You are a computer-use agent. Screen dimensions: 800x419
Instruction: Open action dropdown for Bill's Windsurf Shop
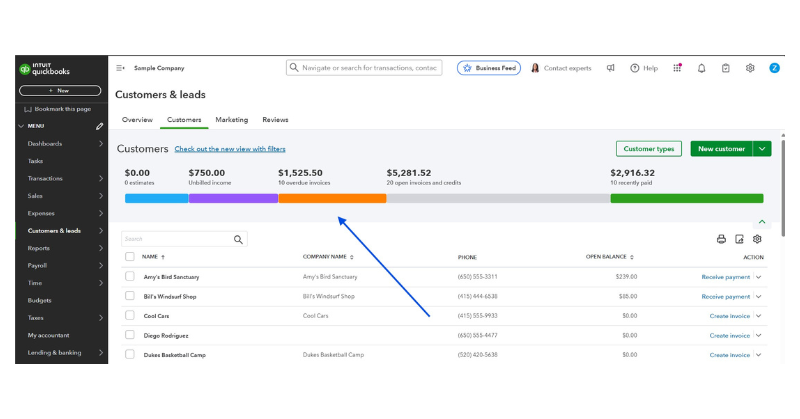pos(759,296)
